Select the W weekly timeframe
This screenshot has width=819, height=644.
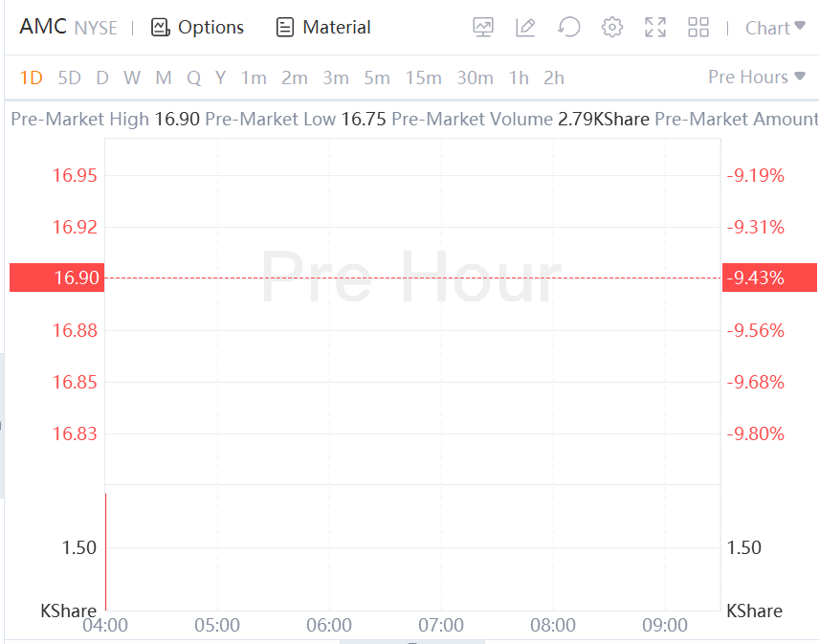(x=132, y=78)
